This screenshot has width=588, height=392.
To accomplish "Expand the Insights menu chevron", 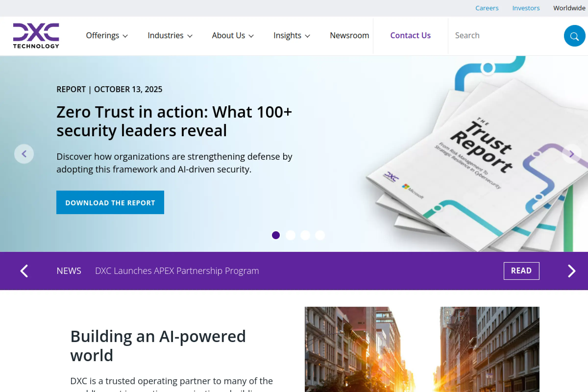I will click(x=307, y=36).
